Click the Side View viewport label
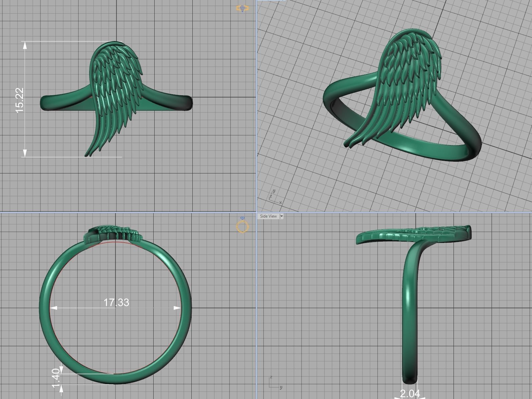The image size is (532, 399). [268, 216]
